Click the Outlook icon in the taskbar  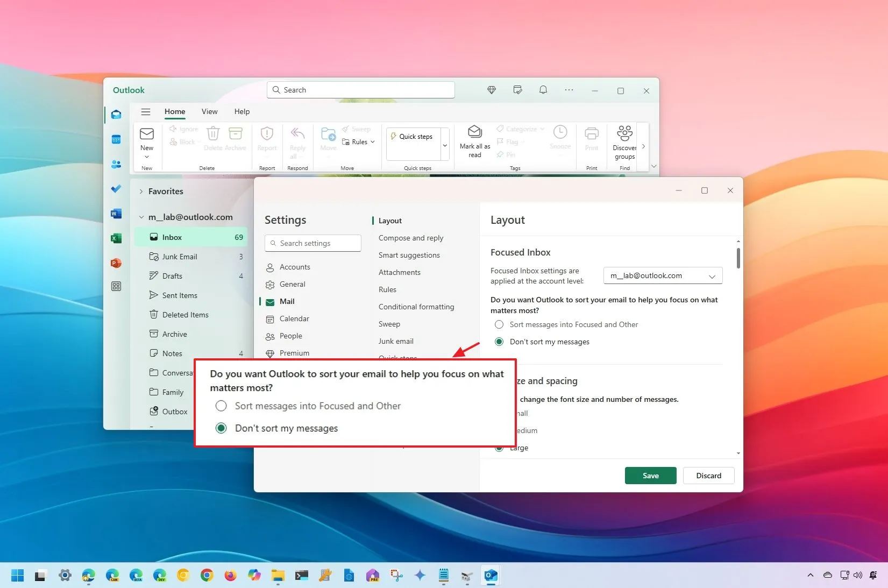click(x=491, y=576)
